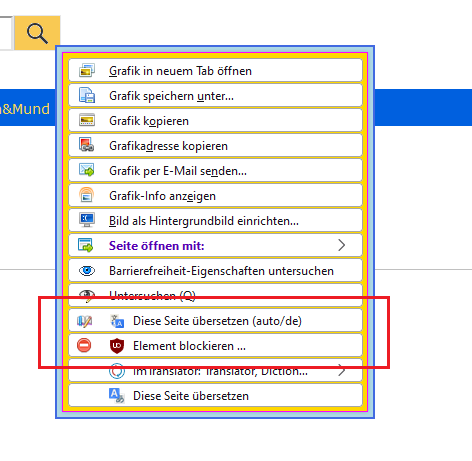
Task: Select 'Bild als Hintergrundbild einrichten...'
Action: point(215,220)
